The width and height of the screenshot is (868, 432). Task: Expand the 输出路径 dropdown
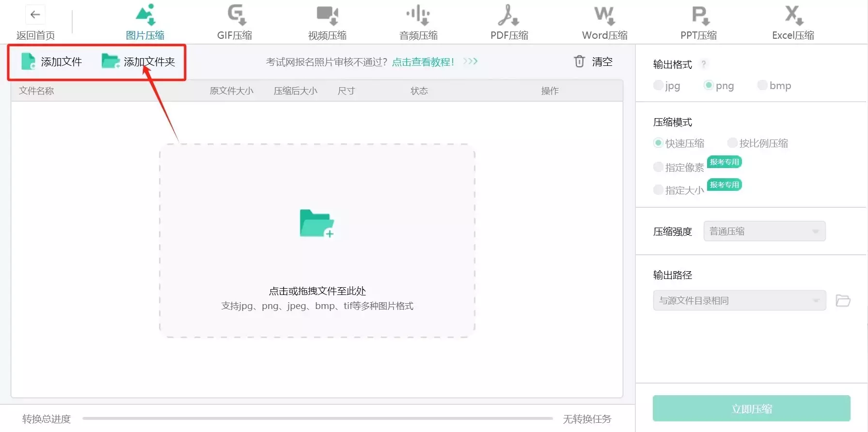click(739, 301)
